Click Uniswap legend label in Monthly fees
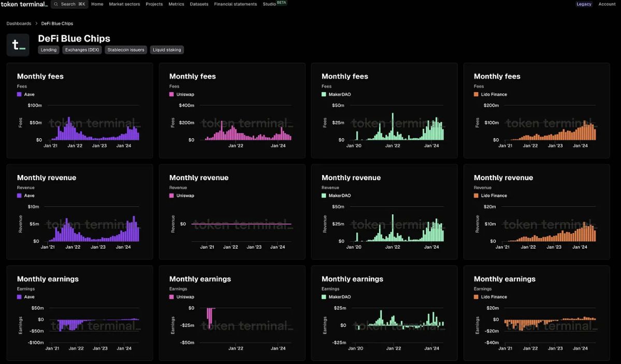Screen dimensions: 621x364 [185, 94]
